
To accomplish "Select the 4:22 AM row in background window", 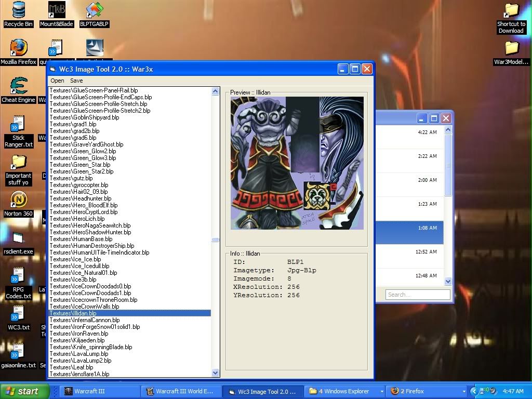I will (409, 137).
